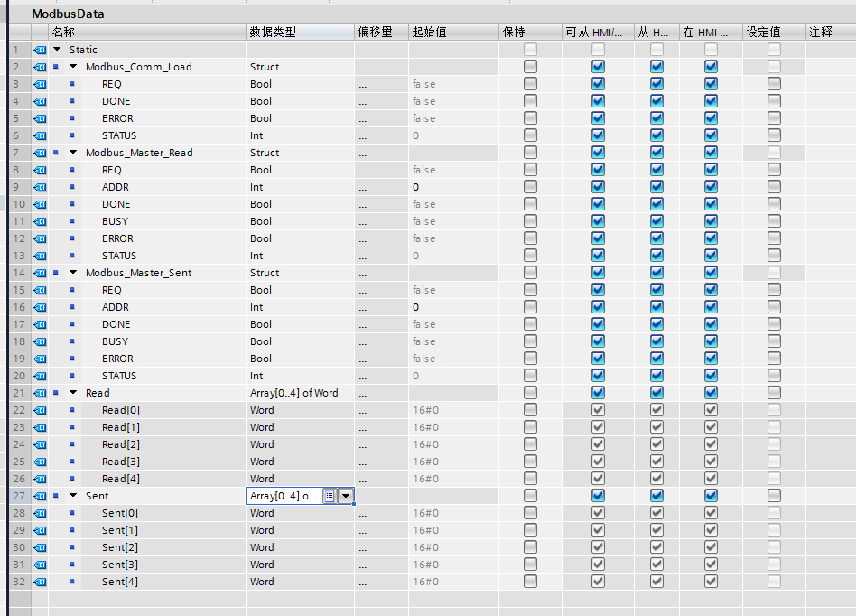
Task: Enable the 保持 checkbox for Modbus_Comm_Load
Action: tap(530, 67)
